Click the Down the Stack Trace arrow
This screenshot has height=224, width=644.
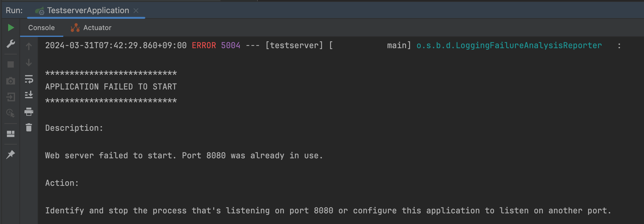(29, 63)
